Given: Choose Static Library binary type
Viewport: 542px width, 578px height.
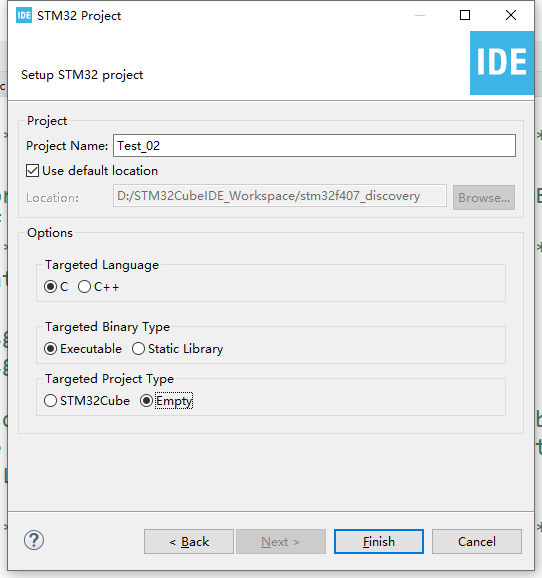Looking at the screenshot, I should (x=138, y=348).
